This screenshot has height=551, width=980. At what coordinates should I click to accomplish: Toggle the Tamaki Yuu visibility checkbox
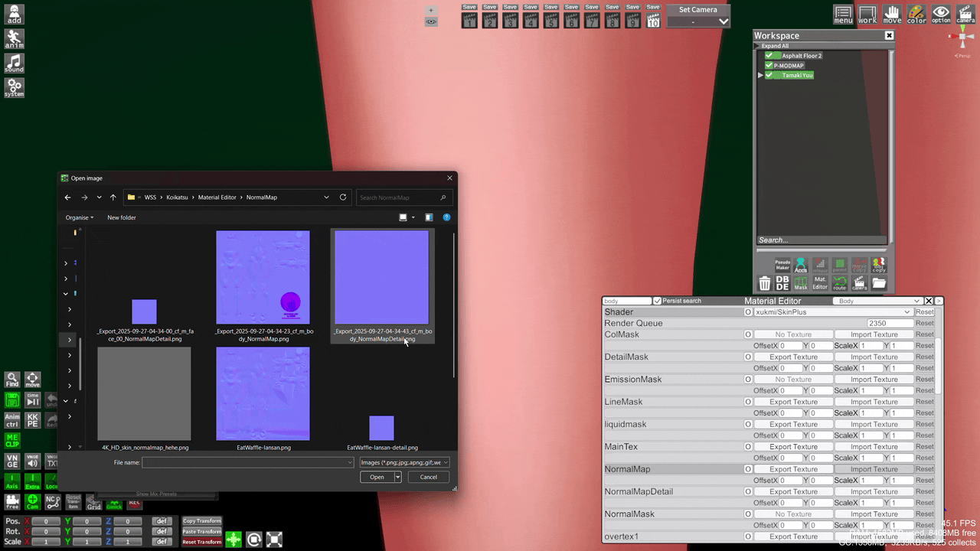coord(769,75)
